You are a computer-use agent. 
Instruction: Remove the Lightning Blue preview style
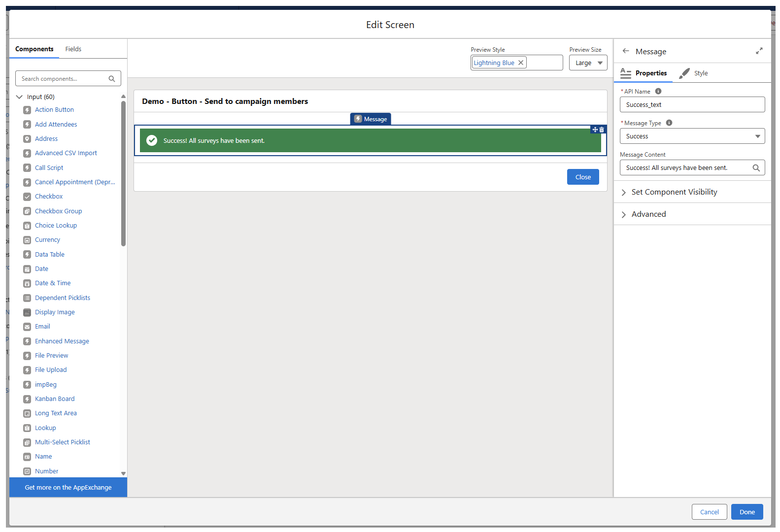[521, 63]
